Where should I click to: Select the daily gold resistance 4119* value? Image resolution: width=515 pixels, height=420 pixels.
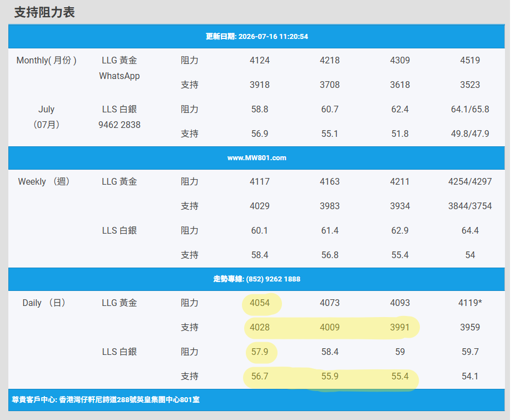click(x=470, y=303)
